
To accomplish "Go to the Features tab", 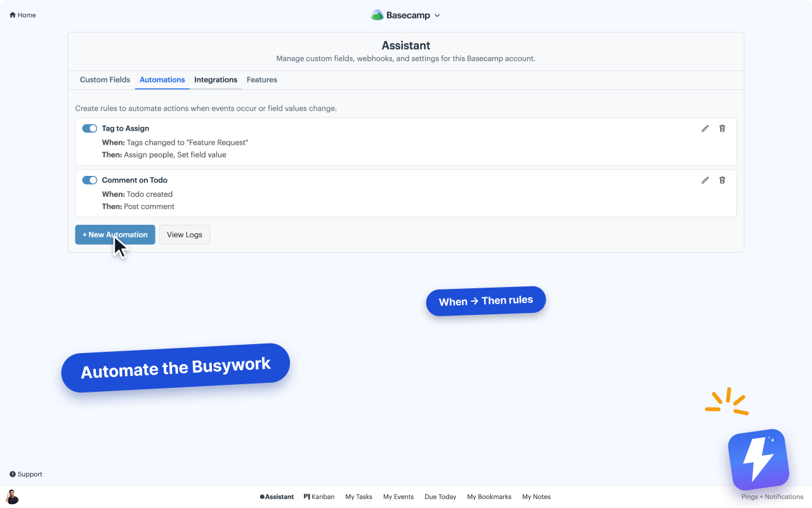I will [x=262, y=80].
